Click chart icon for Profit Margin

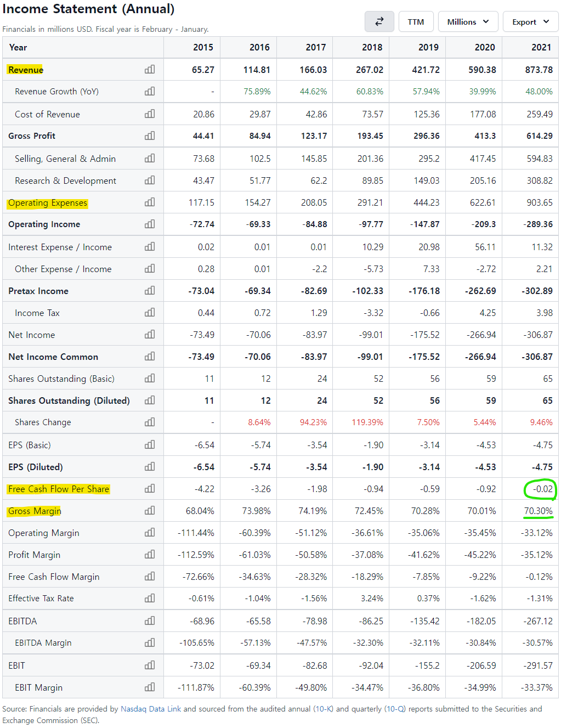click(x=150, y=555)
